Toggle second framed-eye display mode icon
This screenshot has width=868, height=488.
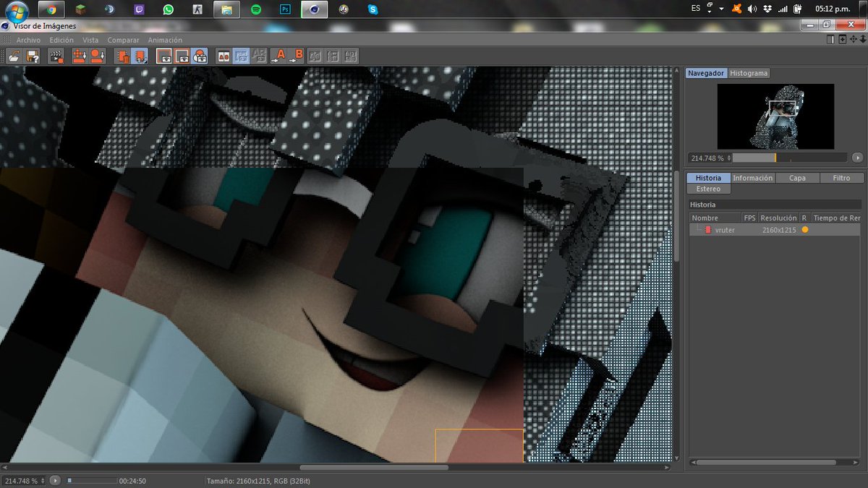(182, 56)
